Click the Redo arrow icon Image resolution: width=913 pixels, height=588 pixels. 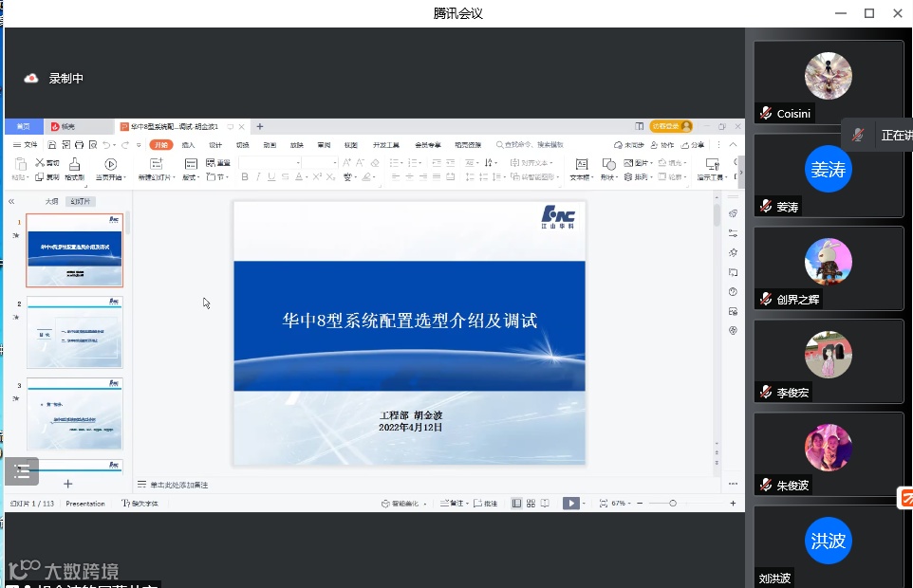pyautogui.click(x=124, y=145)
